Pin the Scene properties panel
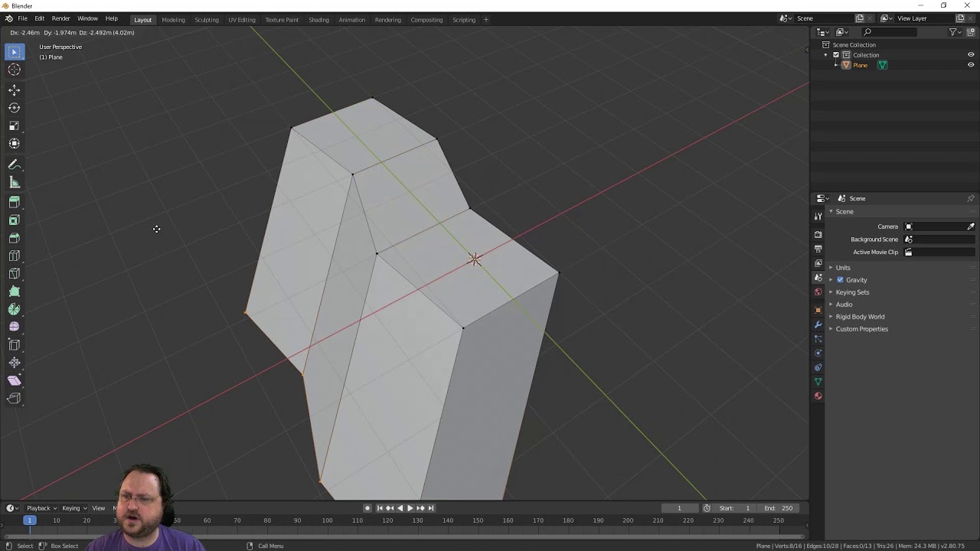The width and height of the screenshot is (980, 551). coord(970,198)
